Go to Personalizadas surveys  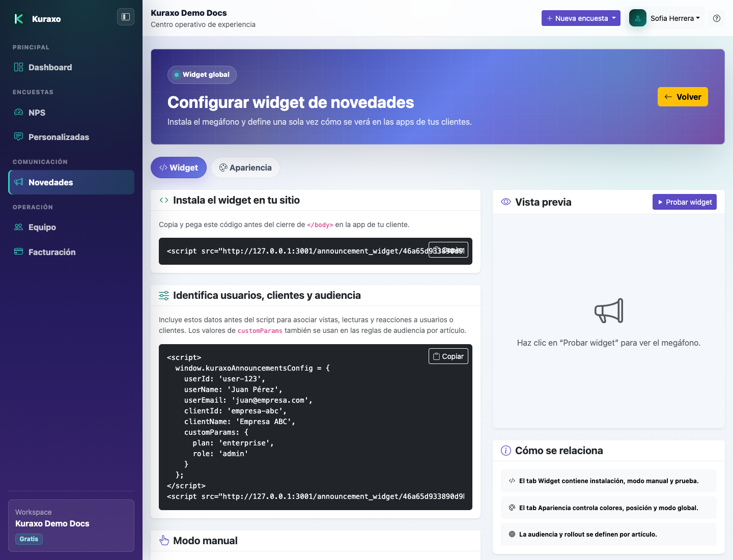(71, 137)
